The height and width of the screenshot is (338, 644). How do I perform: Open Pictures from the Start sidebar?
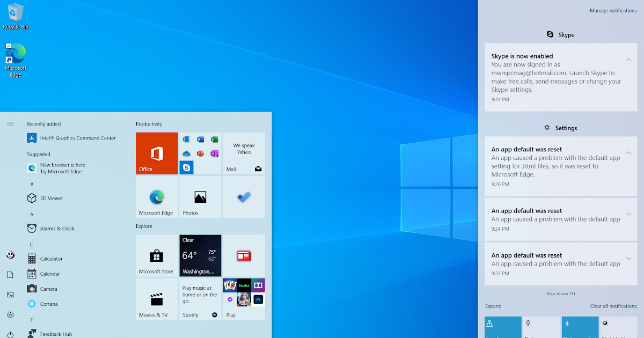(x=10, y=295)
